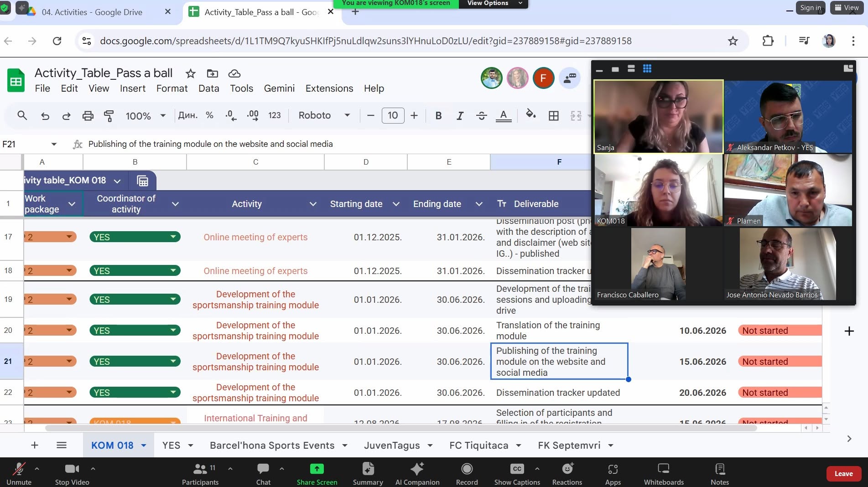The width and height of the screenshot is (868, 487).
Task: Edit the font size field
Action: (x=393, y=115)
